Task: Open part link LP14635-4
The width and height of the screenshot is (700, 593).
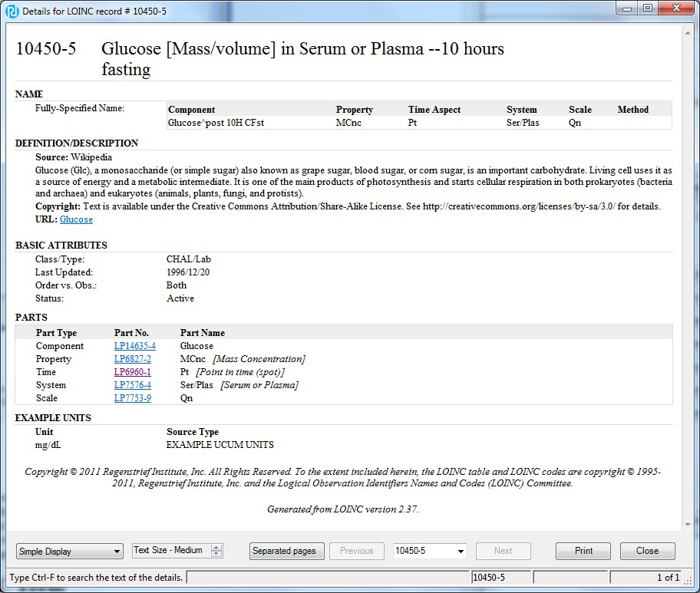Action: pos(135,346)
